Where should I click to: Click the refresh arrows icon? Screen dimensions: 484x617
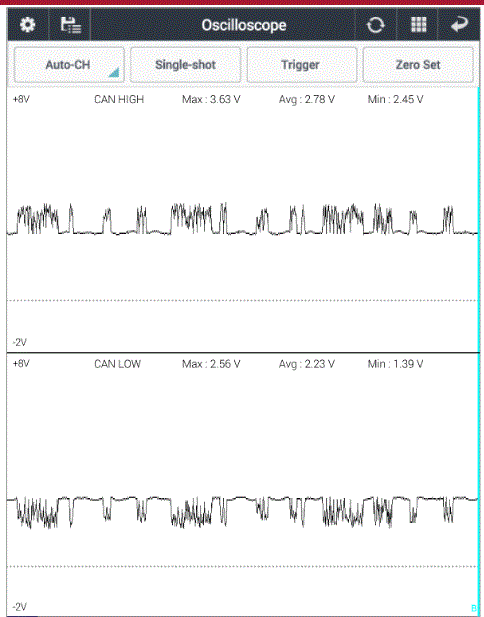click(375, 25)
